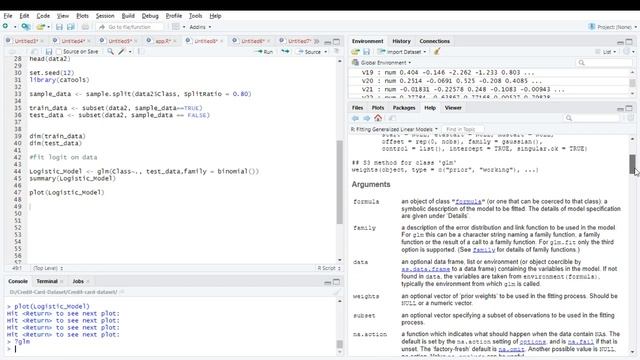Screen dimensions: 640x360
Task: Open the Debug menu
Action: pos(150,16)
